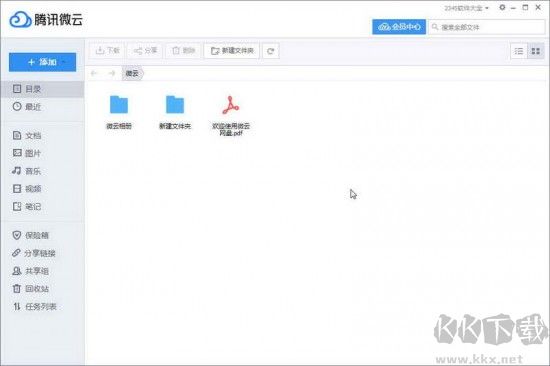Click the Tencent Weiyun cloud logo
Image resolution: width=550 pixels, height=366 pixels.
pyautogui.click(x=21, y=19)
